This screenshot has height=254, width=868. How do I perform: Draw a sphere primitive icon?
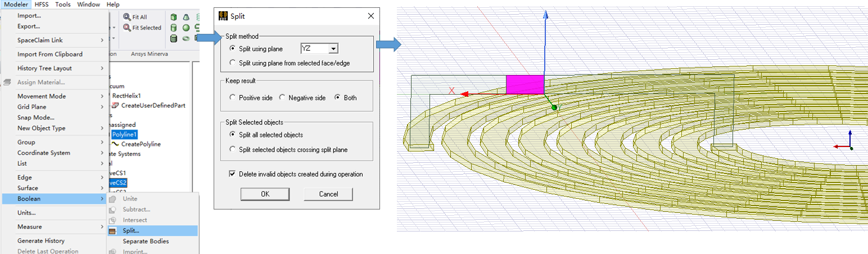tap(186, 28)
